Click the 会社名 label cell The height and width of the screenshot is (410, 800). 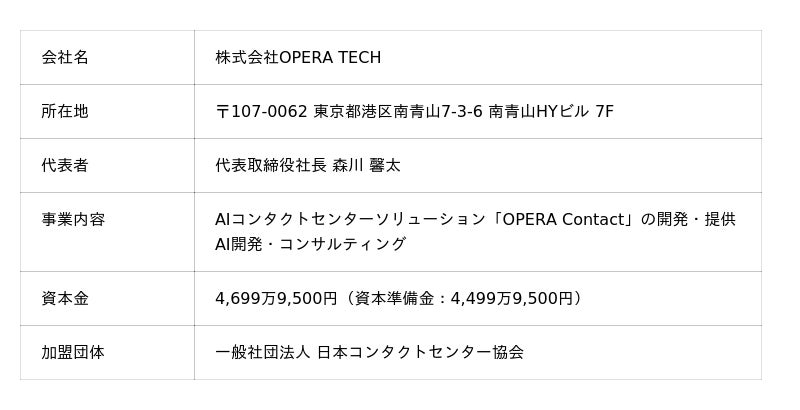coord(65,58)
